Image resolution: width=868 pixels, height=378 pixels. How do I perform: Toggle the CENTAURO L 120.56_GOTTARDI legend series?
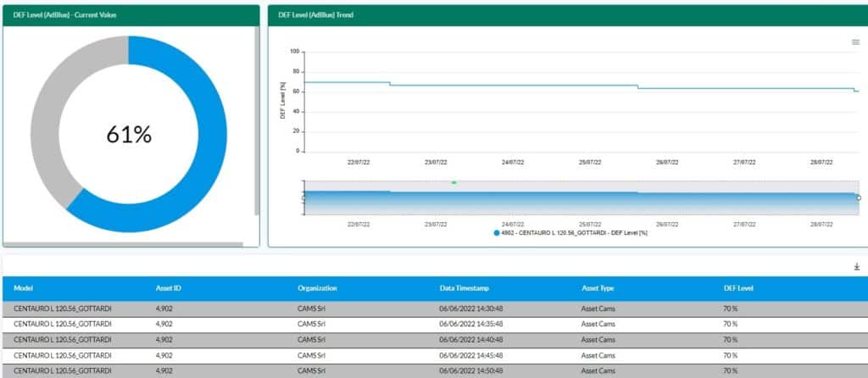tap(569, 232)
